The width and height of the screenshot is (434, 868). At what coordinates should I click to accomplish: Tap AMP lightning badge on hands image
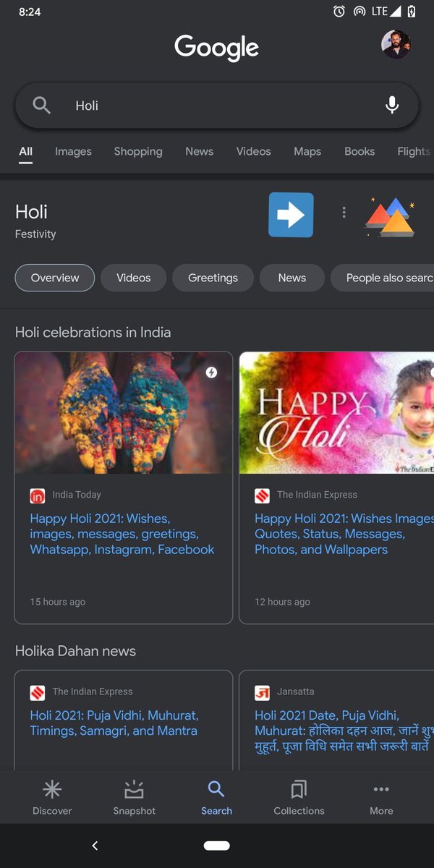click(211, 373)
